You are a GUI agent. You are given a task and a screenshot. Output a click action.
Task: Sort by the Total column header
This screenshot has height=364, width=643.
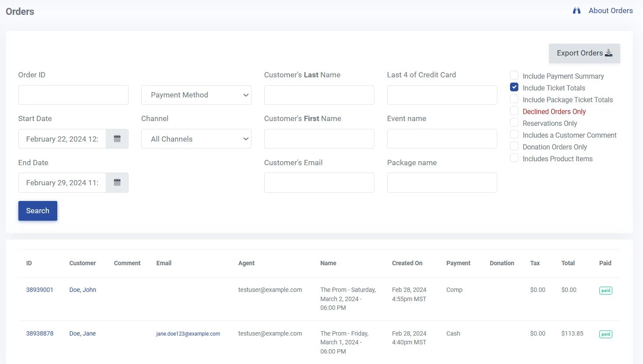568,263
